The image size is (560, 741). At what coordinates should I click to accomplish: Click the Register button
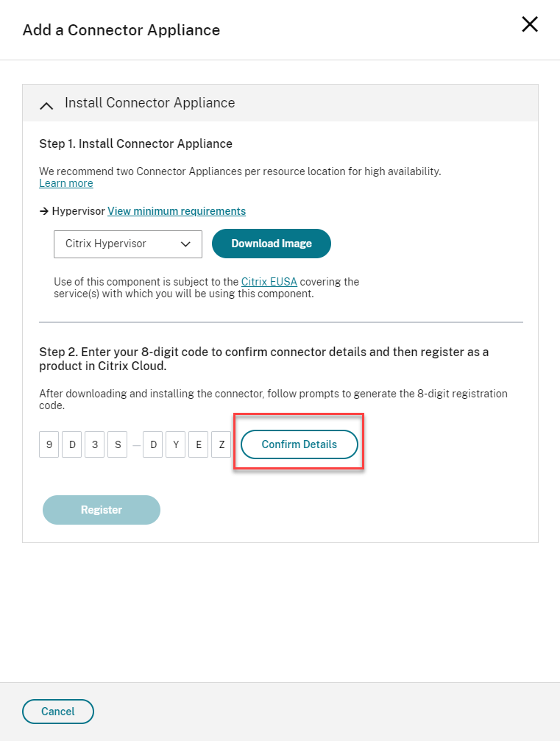(x=102, y=510)
